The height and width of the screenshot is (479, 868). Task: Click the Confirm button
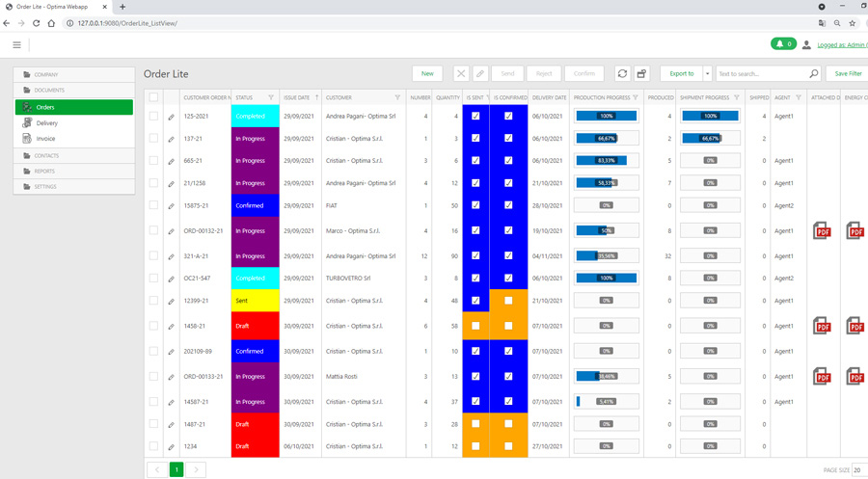coord(584,73)
